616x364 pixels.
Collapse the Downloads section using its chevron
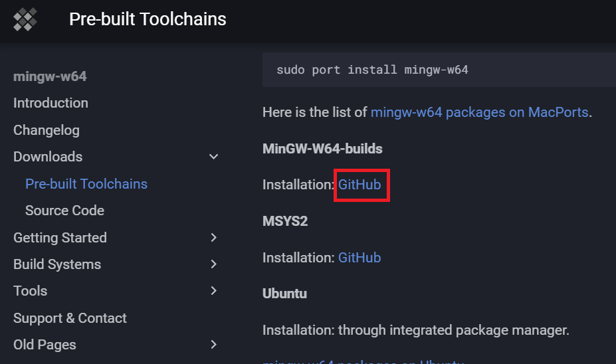pyautogui.click(x=213, y=157)
